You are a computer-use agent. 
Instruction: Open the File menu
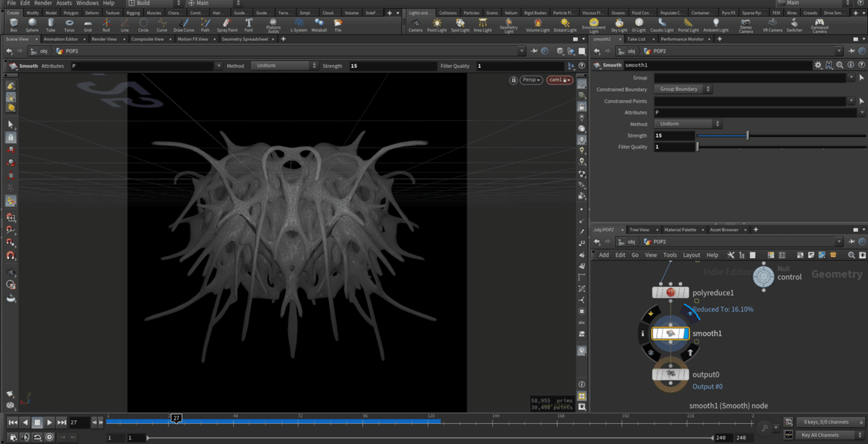tap(11, 3)
